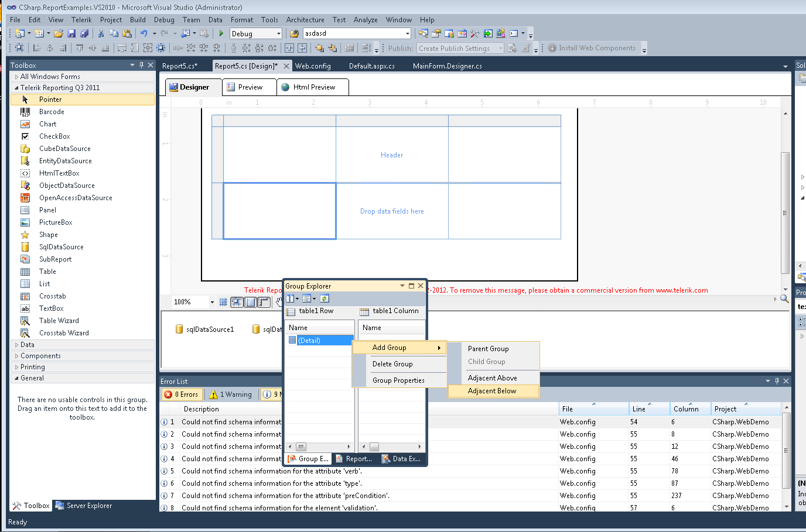Click the Group Explorer refresh icon
Viewport: 806px width, 532px height.
324,298
